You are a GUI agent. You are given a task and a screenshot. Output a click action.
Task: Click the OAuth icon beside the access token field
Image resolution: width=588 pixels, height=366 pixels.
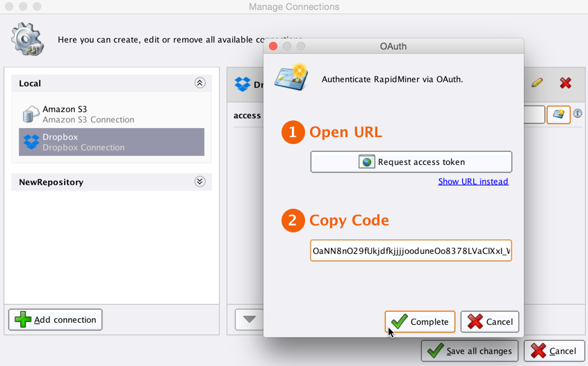point(558,114)
